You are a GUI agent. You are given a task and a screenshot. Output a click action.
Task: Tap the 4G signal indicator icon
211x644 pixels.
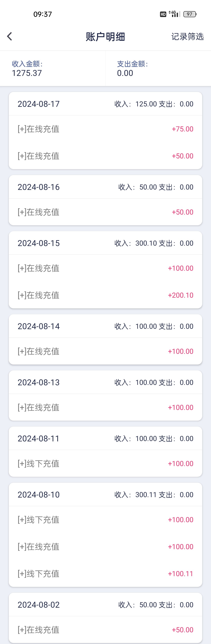coord(174,14)
